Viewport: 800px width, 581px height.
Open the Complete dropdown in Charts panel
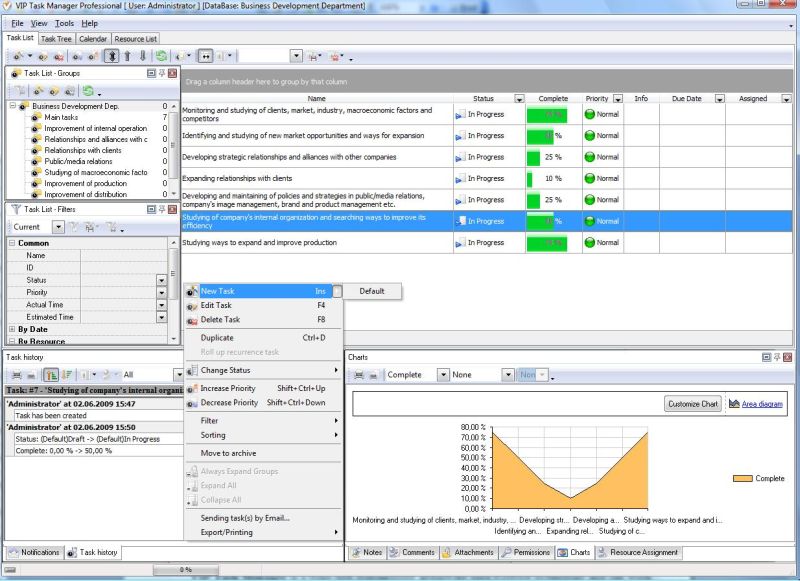(443, 373)
